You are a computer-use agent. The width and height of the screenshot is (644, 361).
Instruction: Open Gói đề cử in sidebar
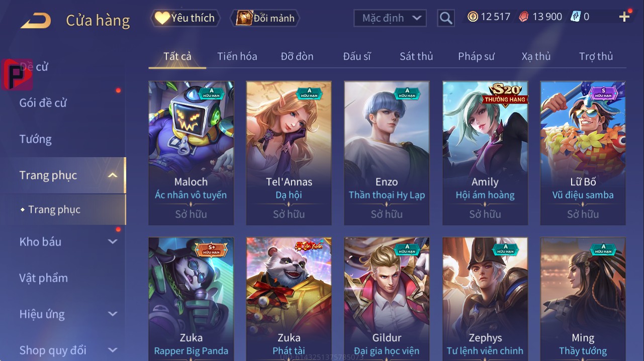pyautogui.click(x=43, y=103)
